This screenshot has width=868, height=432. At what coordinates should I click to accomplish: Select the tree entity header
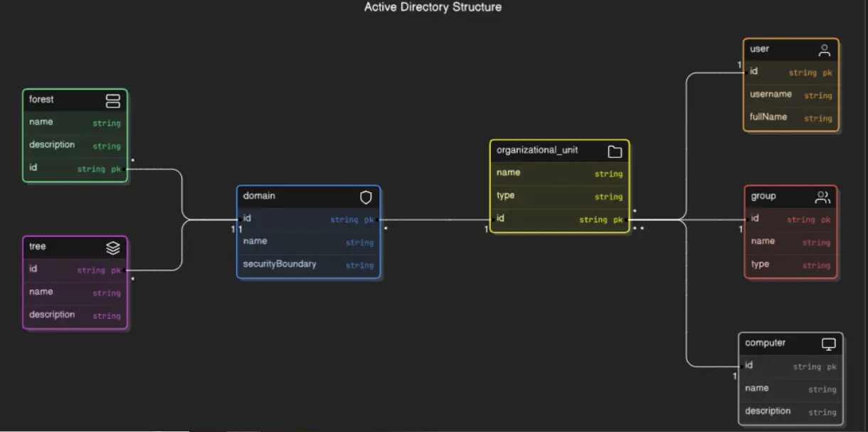click(x=75, y=247)
